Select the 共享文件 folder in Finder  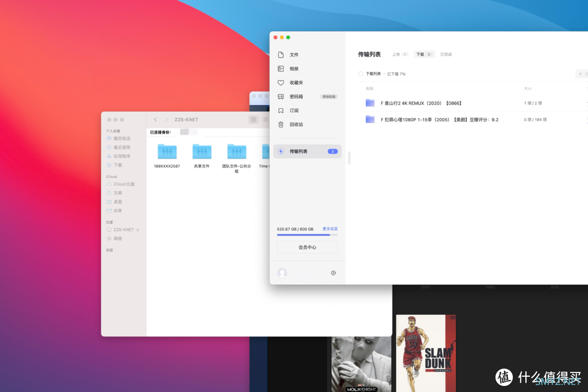pos(202,156)
